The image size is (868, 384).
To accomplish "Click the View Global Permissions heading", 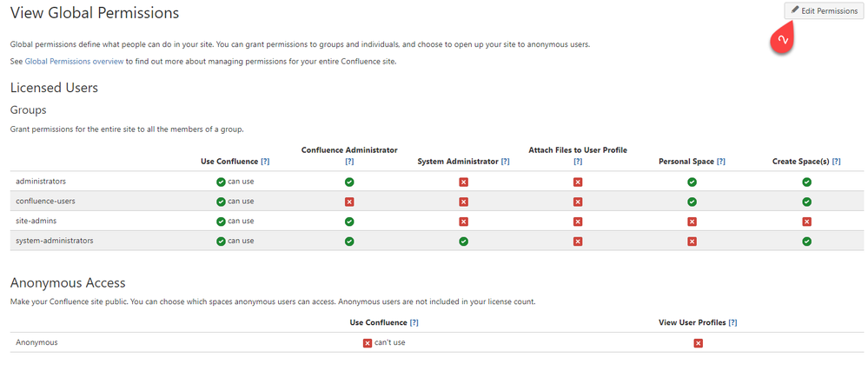I will pos(95,13).
